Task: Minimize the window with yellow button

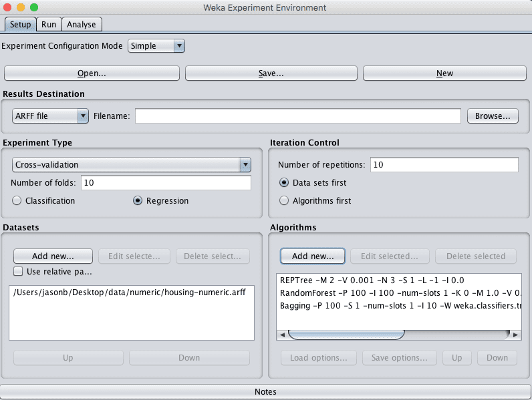Action: point(20,7)
